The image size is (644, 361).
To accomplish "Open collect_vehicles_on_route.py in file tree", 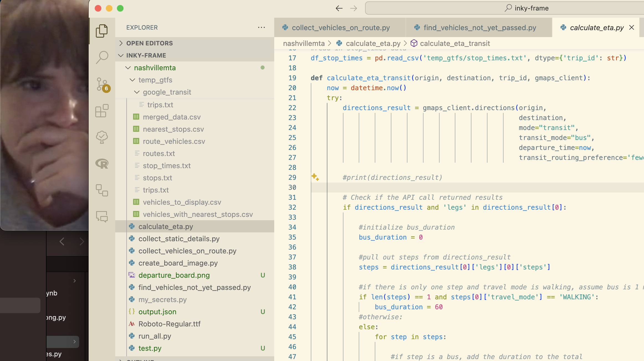I will [x=194, y=251].
